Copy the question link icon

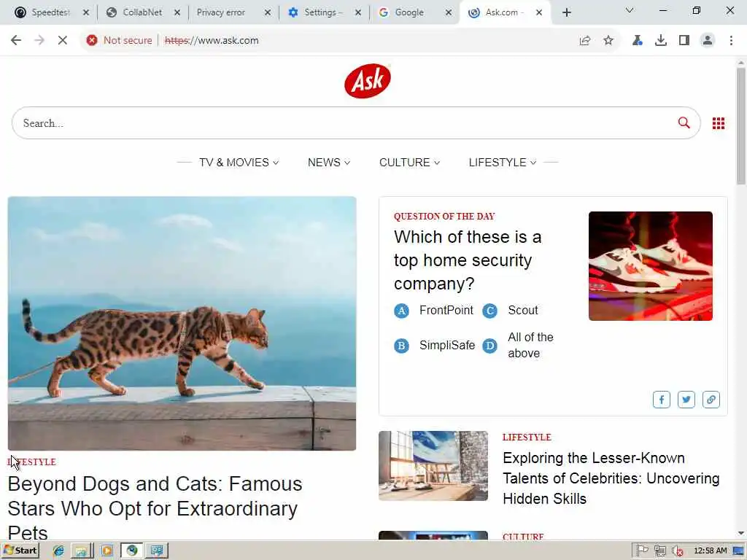click(711, 400)
